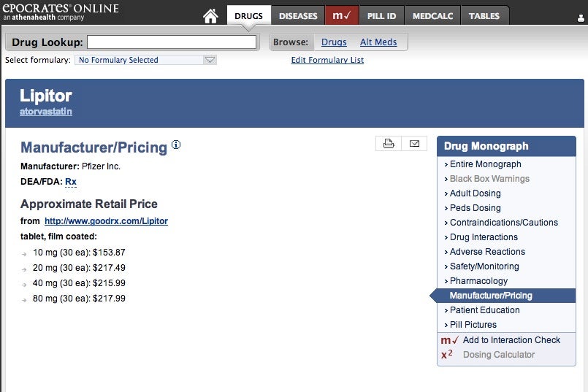The height and width of the screenshot is (392, 588).
Task: Browse the Alt Meds link
Action: pos(378,42)
